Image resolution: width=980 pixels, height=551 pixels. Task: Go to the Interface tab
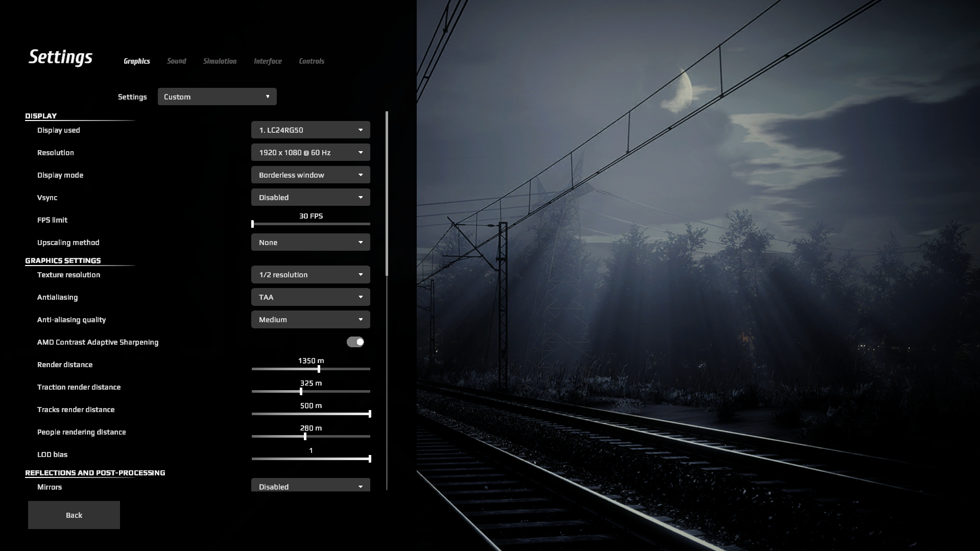(x=268, y=61)
